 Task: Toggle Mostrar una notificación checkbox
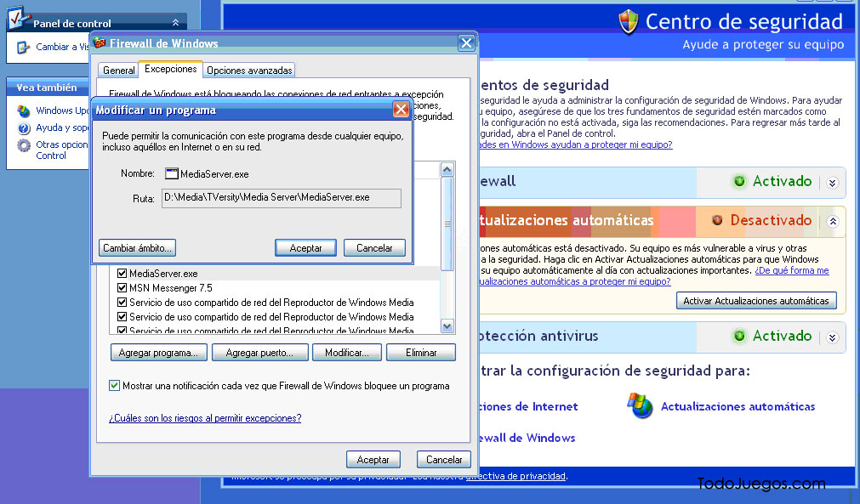click(x=114, y=386)
